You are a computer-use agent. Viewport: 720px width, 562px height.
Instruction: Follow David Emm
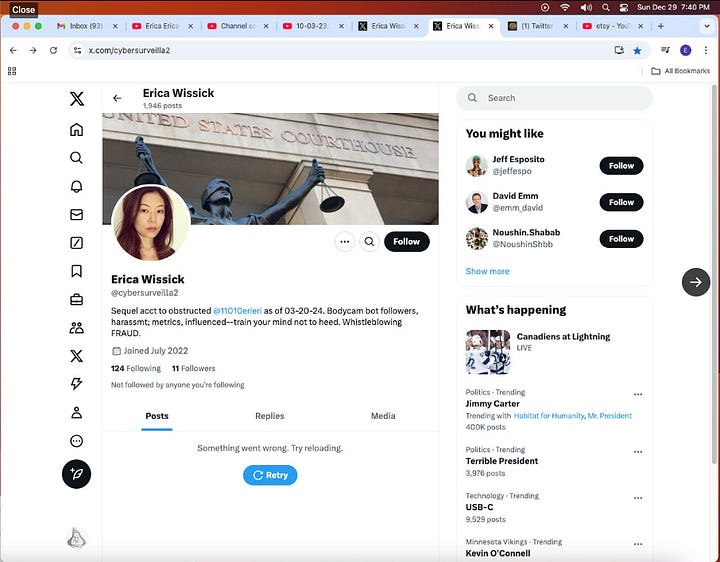click(x=621, y=202)
